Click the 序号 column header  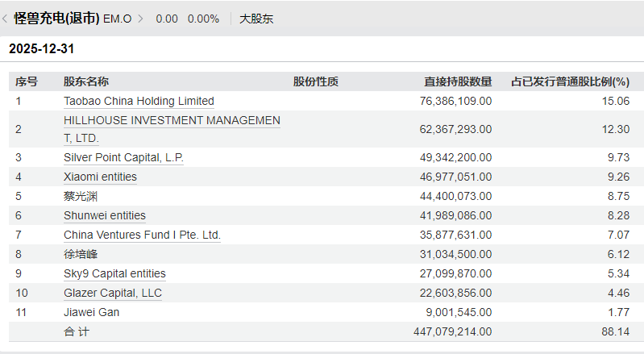(27, 81)
